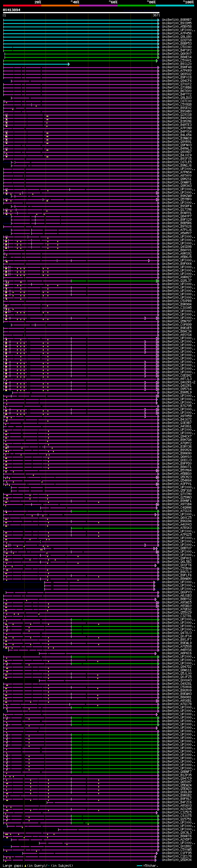
Task: Open the hit UniRef100_A7P456
Action: click(x=177, y=34)
